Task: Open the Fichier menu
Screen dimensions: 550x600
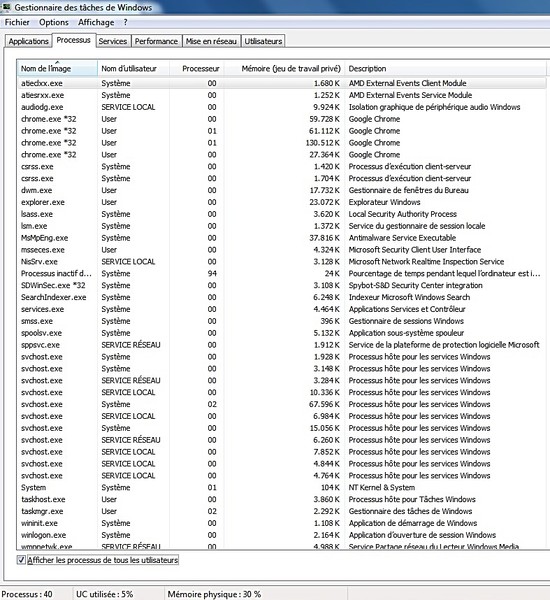Action: [x=17, y=23]
